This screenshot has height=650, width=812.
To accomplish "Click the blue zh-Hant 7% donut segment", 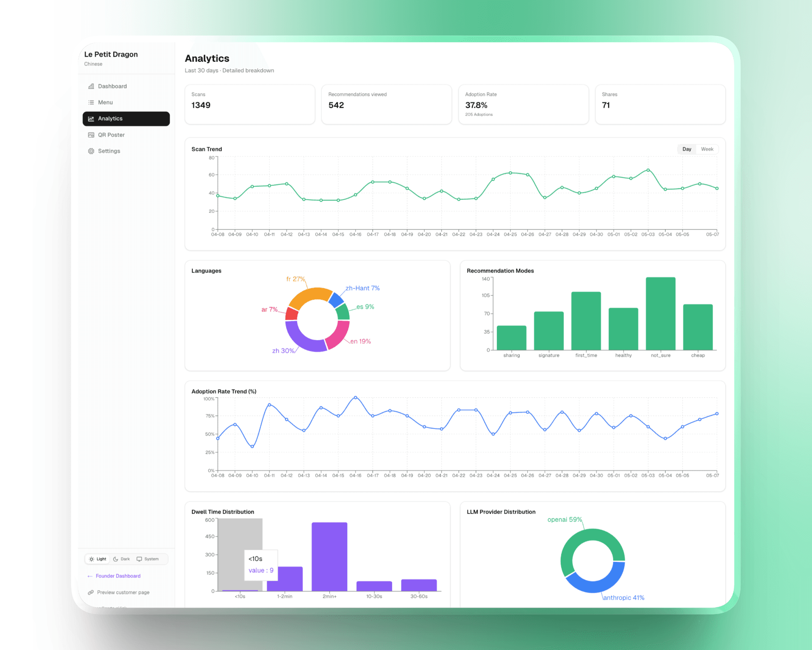I will (x=336, y=300).
